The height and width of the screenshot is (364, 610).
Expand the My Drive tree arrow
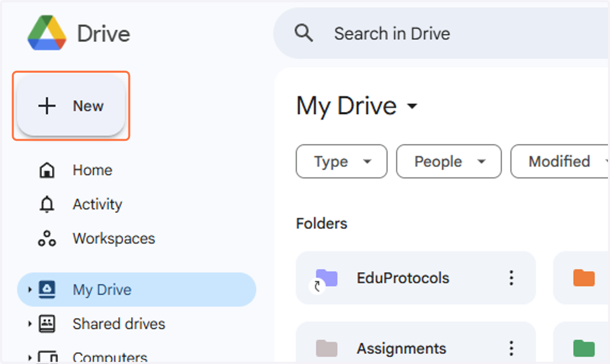pos(30,290)
